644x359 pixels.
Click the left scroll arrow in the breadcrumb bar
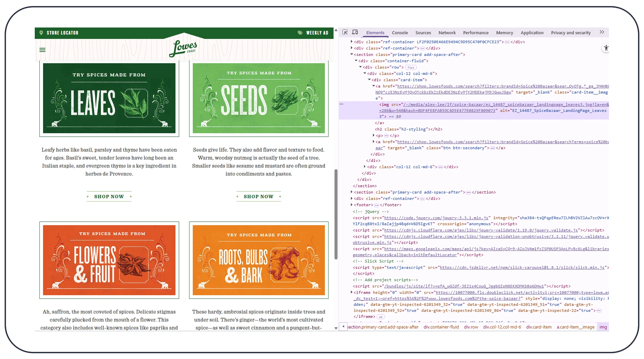point(343,327)
